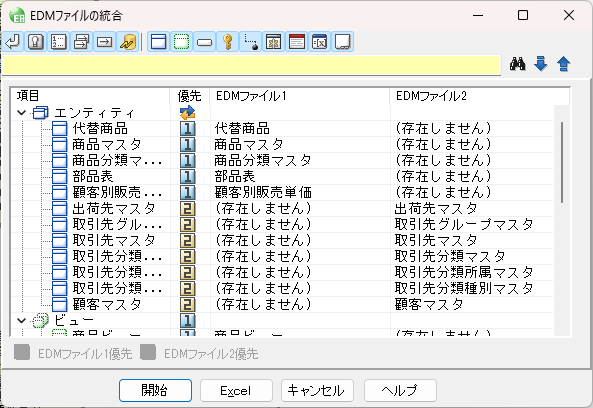Click 取引先分類種別マスタ in EDMファイル2 column
The height and width of the screenshot is (408, 593).
tap(464, 289)
